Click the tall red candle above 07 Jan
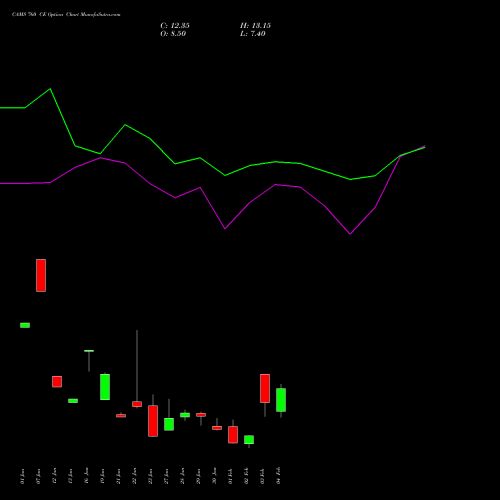 click(x=41, y=275)
